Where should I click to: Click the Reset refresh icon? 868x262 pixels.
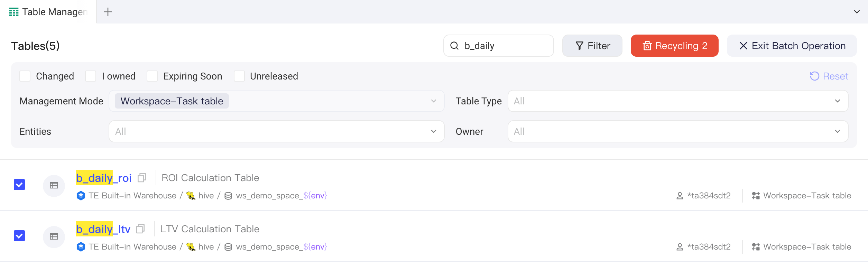click(x=814, y=76)
